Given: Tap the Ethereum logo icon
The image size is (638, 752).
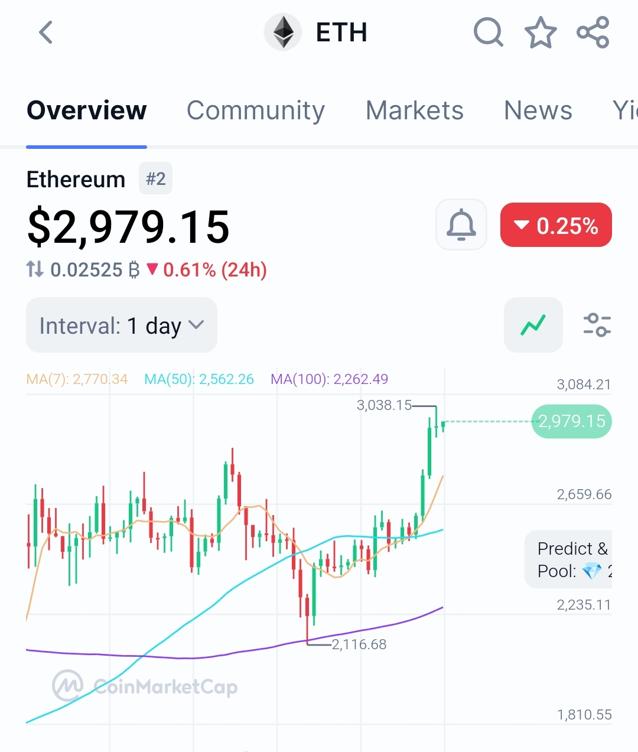Looking at the screenshot, I should pos(283,33).
